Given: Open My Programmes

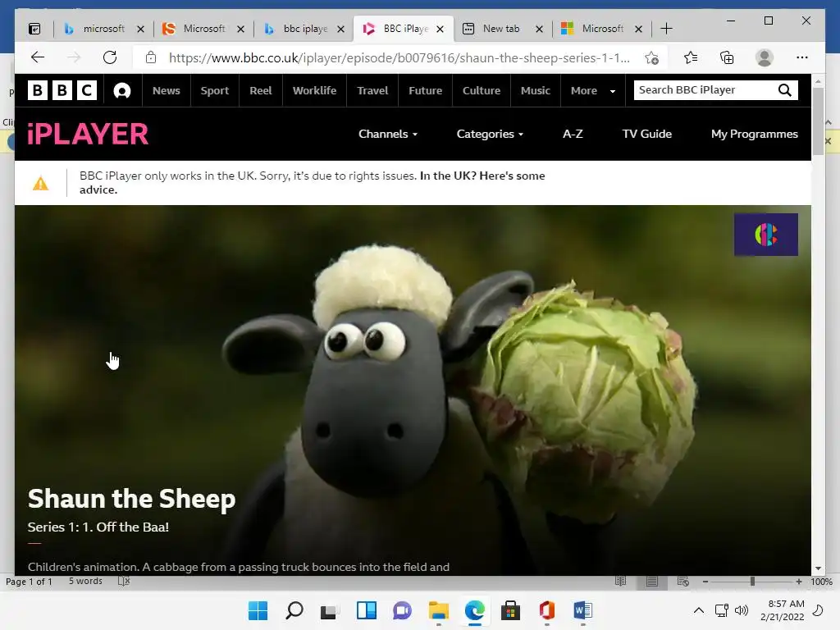Looking at the screenshot, I should click(x=755, y=134).
